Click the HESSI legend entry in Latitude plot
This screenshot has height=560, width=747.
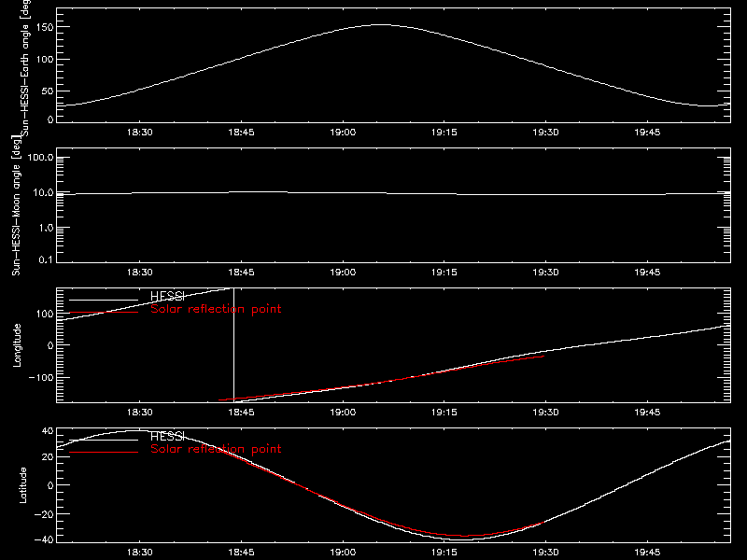(x=167, y=436)
